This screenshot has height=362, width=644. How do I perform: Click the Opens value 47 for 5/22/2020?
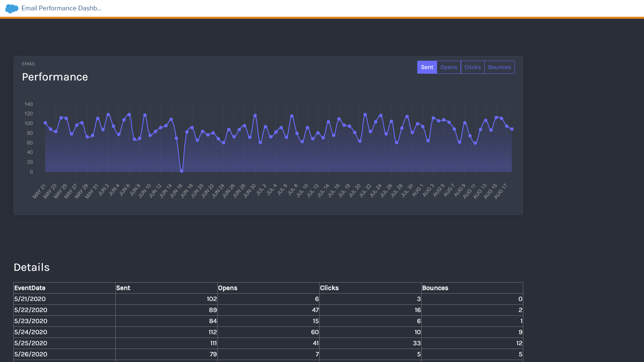tap(314, 310)
